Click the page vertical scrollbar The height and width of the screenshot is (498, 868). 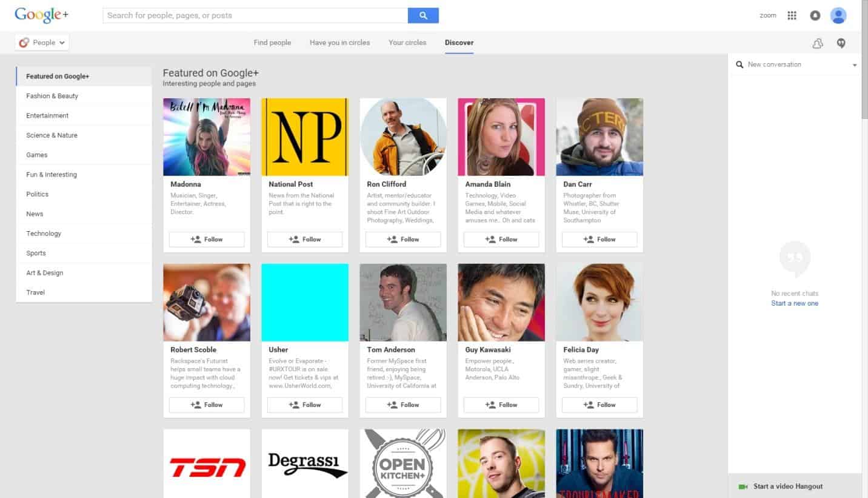pos(864,61)
